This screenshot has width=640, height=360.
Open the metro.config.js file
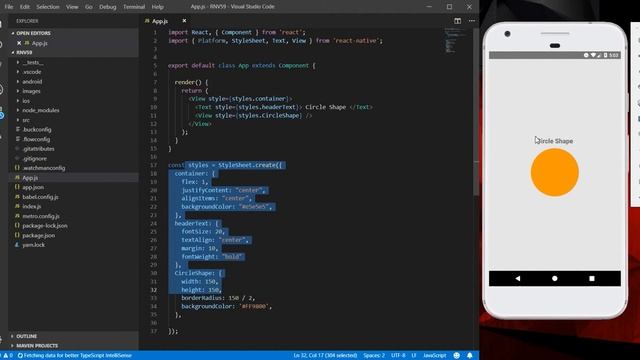41,216
